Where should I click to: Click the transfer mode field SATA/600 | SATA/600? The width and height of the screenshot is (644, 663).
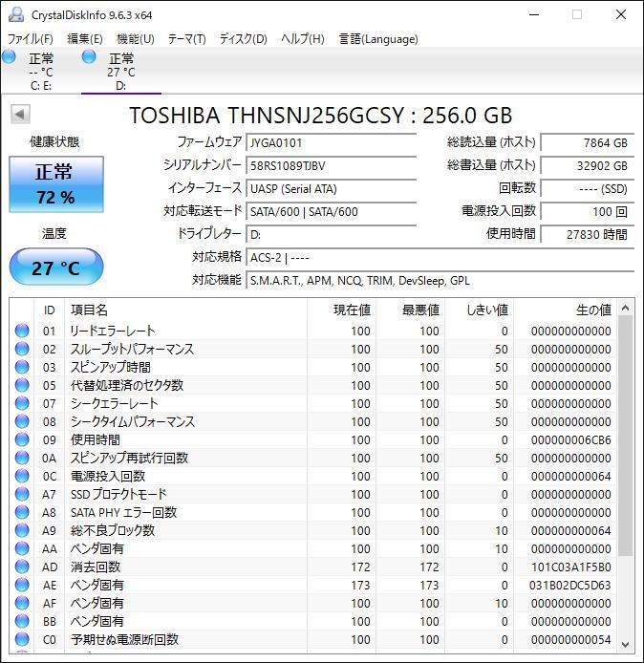[332, 211]
